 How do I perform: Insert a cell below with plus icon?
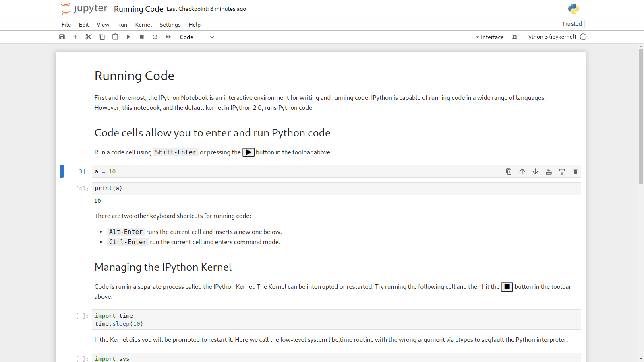point(75,37)
